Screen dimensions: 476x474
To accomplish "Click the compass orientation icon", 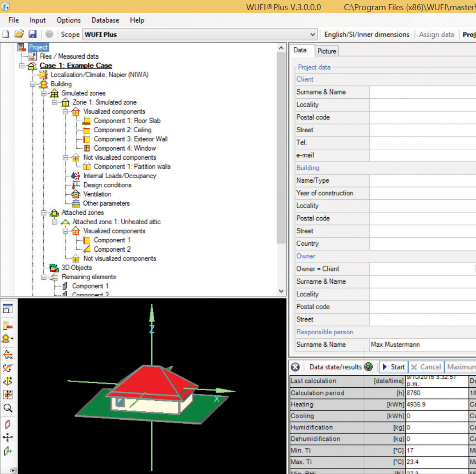I will tap(8, 437).
